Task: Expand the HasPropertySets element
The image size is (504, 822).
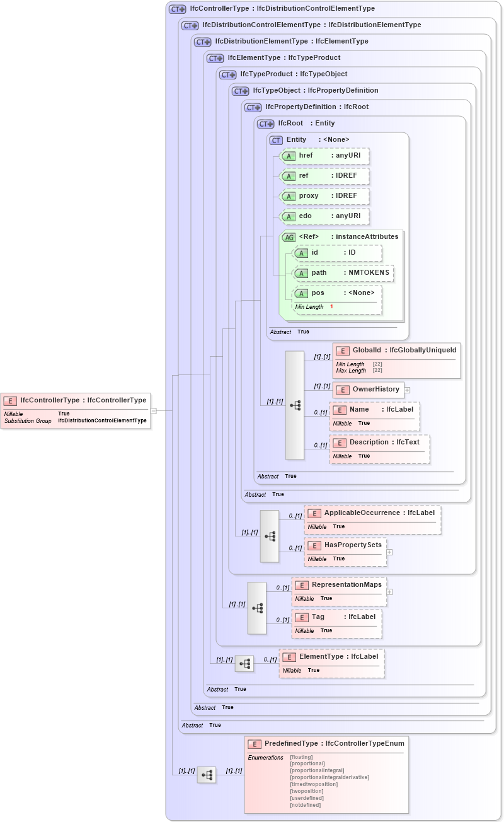Action: [389, 552]
